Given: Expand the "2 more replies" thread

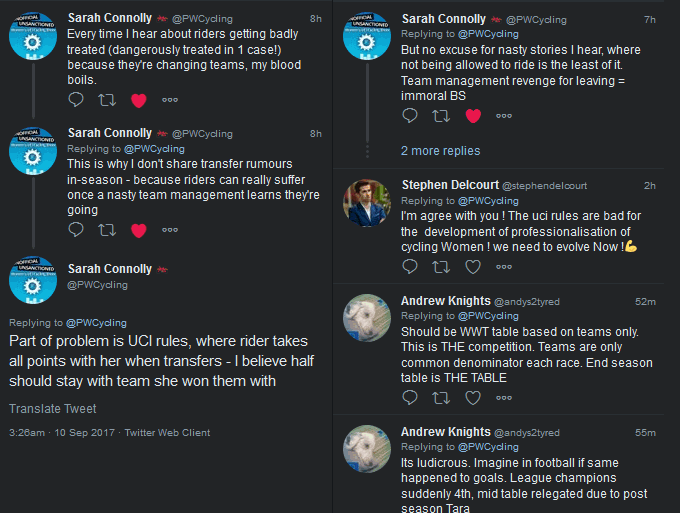Looking at the screenshot, I should [440, 151].
